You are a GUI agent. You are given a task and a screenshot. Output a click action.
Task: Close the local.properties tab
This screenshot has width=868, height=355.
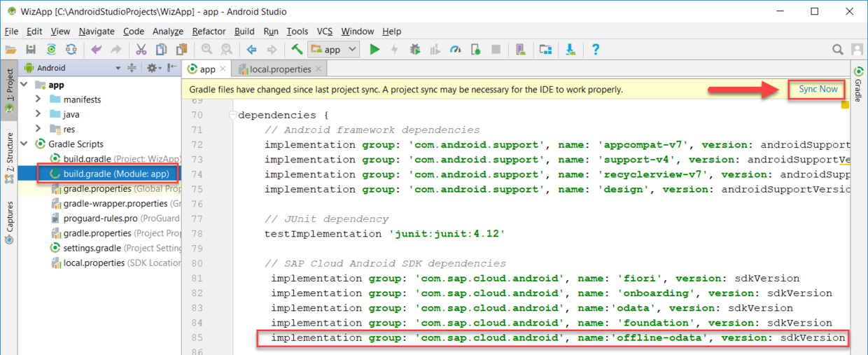pyautogui.click(x=318, y=69)
